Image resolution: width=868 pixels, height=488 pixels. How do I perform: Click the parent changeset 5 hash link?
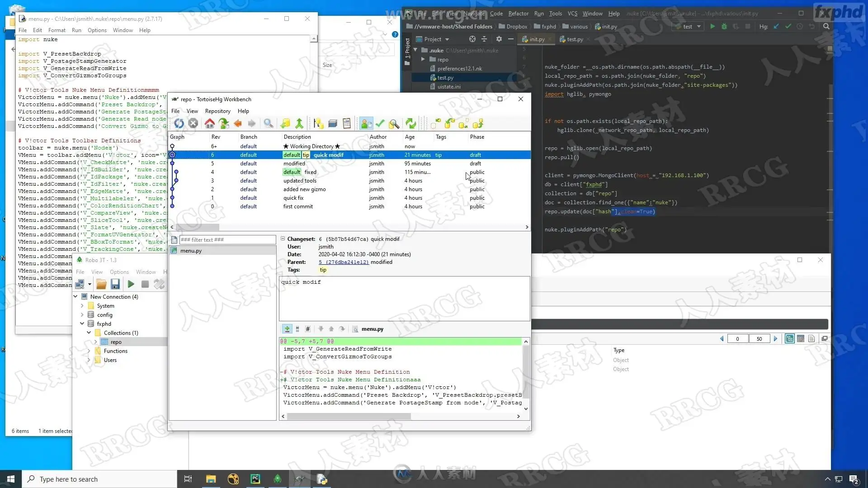pyautogui.click(x=344, y=262)
